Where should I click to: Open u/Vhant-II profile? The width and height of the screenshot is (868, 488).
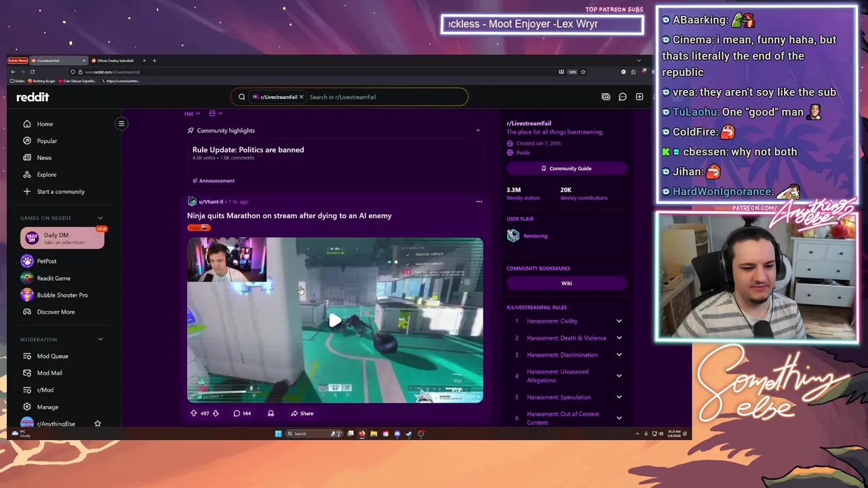211,201
